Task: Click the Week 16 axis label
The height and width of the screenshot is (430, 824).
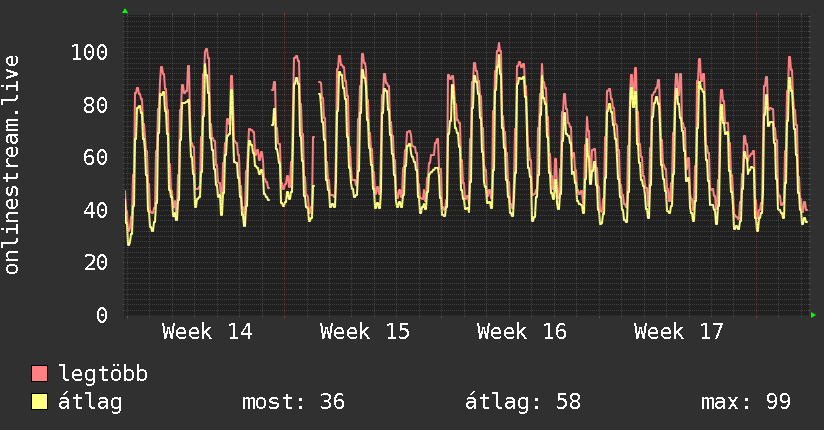Action: tap(522, 332)
